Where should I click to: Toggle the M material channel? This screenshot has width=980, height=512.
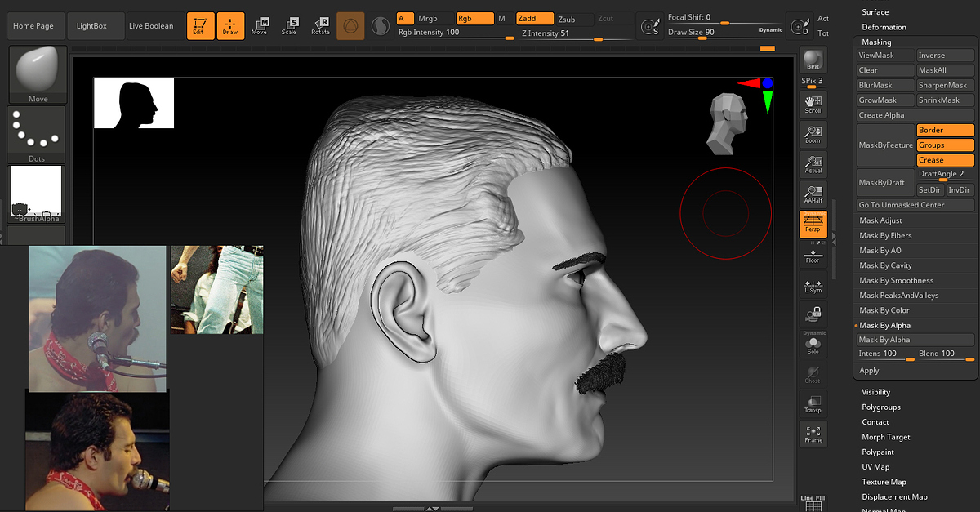click(x=501, y=18)
